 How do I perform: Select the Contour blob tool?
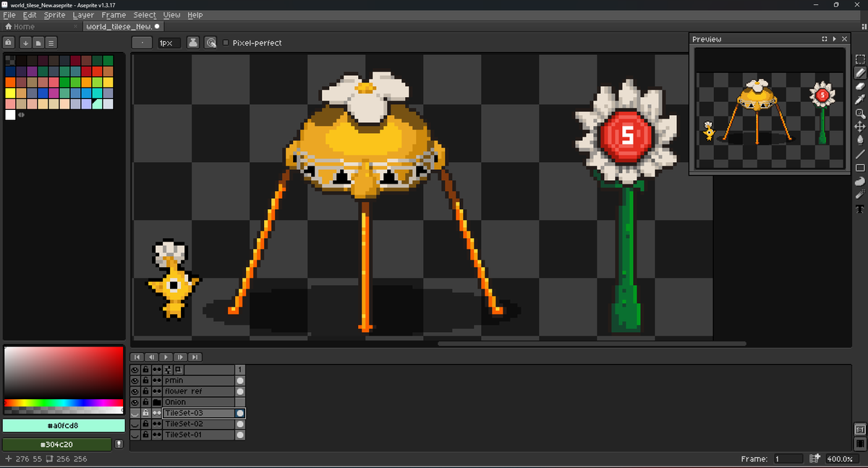click(860, 181)
